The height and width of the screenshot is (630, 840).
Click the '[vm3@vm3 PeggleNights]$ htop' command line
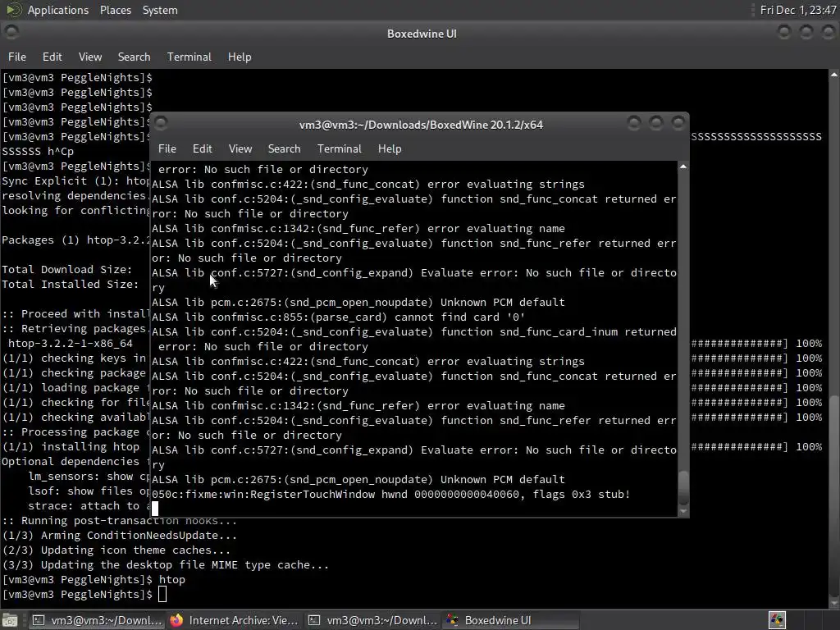coord(94,580)
